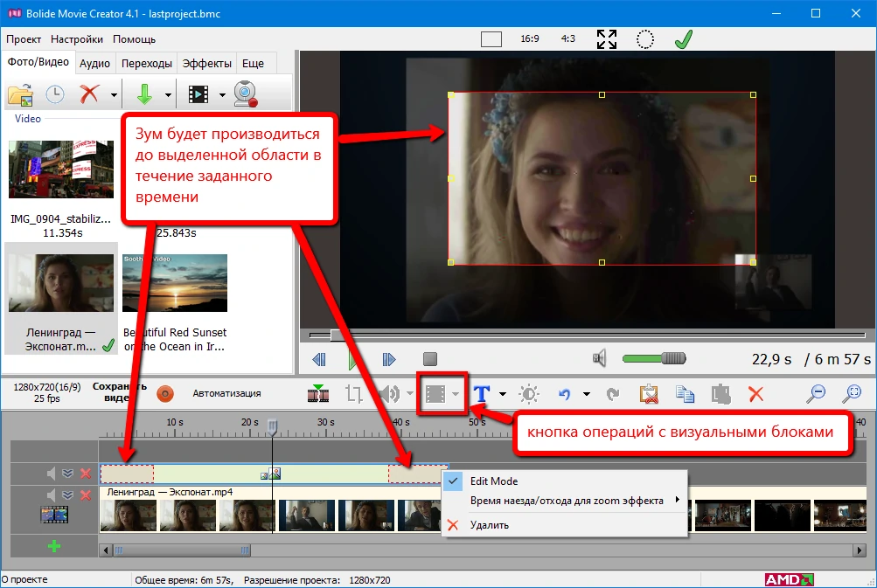This screenshot has height=588, width=877.
Task: Click the fullscreen expand arrows icon
Action: coord(607,39)
